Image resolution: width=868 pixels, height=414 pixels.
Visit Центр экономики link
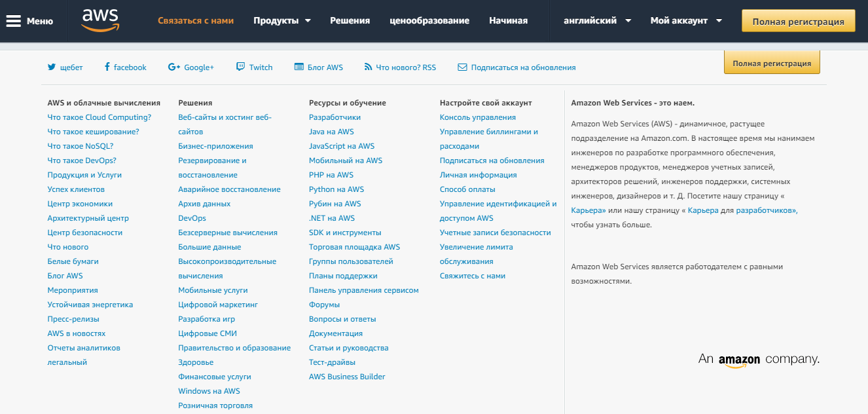pos(80,204)
